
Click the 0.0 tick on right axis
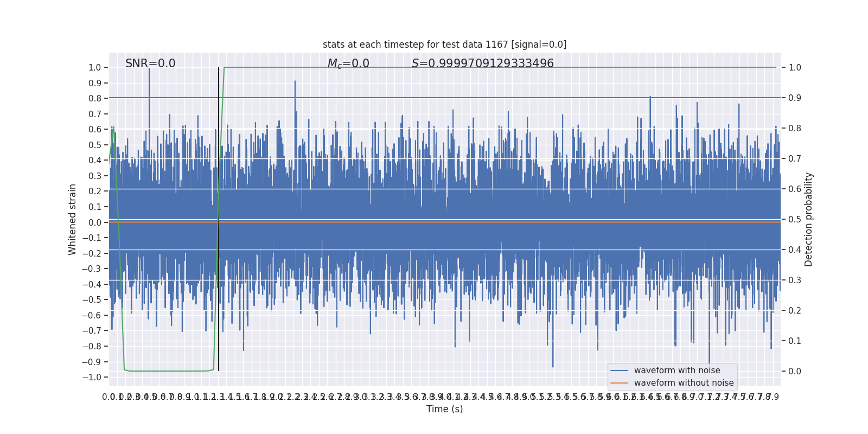pyautogui.click(x=795, y=371)
